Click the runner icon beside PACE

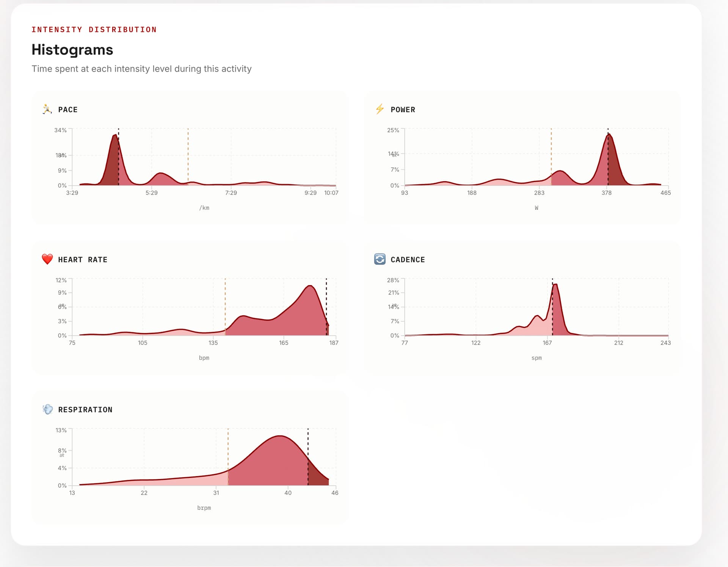pos(47,110)
